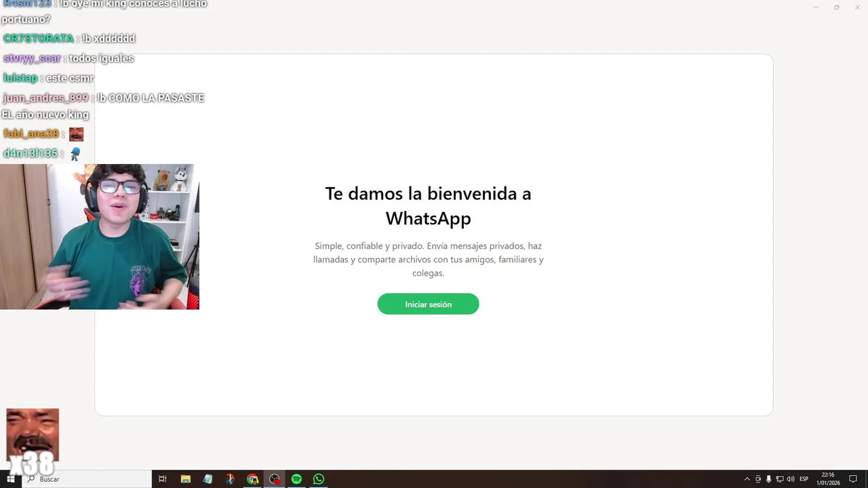Click username juan_andres_899 in chat
The height and width of the screenshot is (488, 868).
pos(46,98)
